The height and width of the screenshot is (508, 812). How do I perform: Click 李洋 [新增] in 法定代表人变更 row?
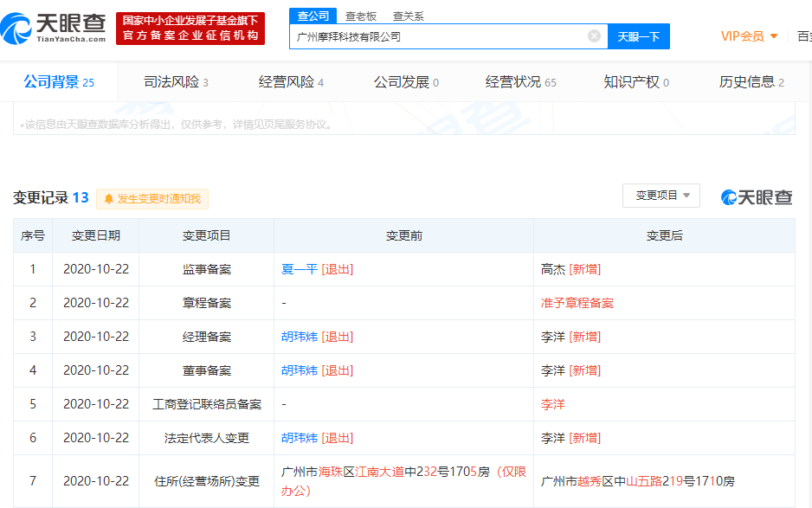click(x=570, y=438)
